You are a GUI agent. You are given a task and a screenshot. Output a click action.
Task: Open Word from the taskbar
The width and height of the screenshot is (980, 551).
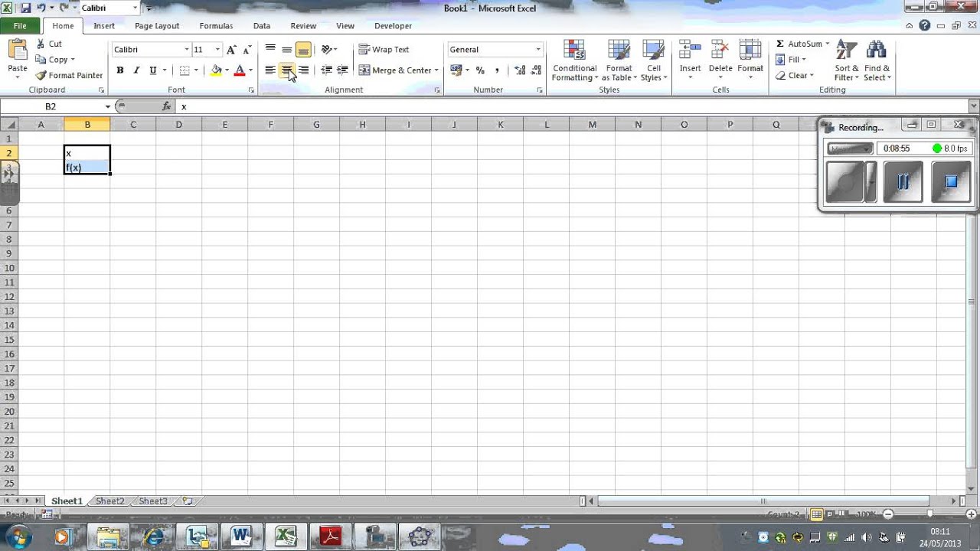tap(240, 536)
